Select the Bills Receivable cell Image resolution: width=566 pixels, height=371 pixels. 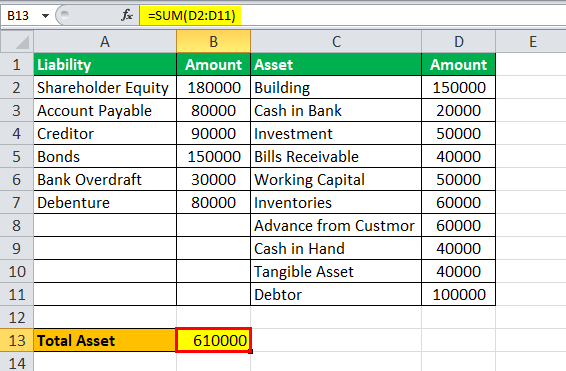[336, 157]
